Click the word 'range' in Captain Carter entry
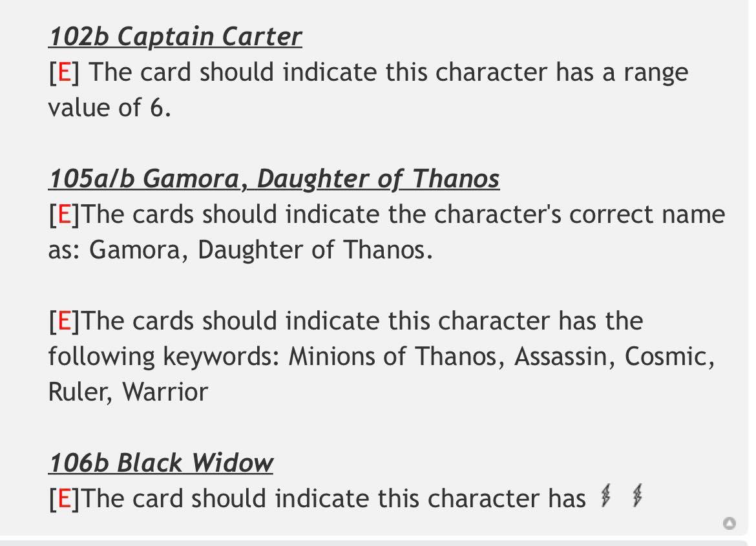The width and height of the screenshot is (756, 546). tap(656, 73)
